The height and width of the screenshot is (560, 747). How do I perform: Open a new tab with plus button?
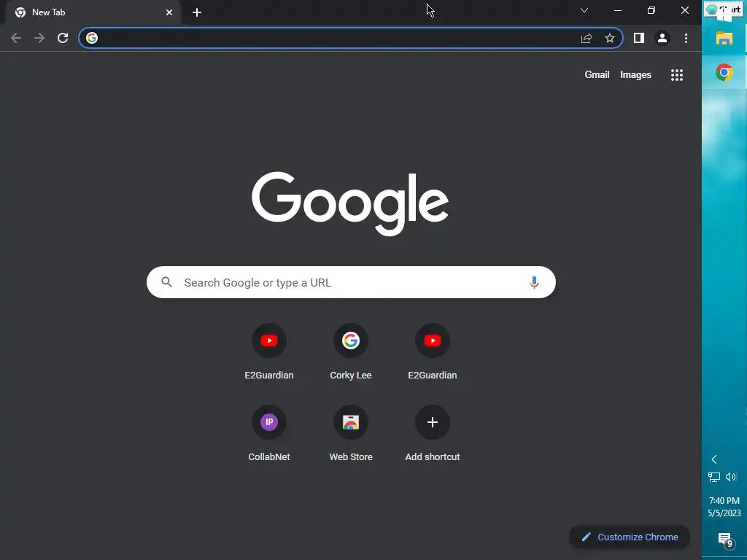197,12
